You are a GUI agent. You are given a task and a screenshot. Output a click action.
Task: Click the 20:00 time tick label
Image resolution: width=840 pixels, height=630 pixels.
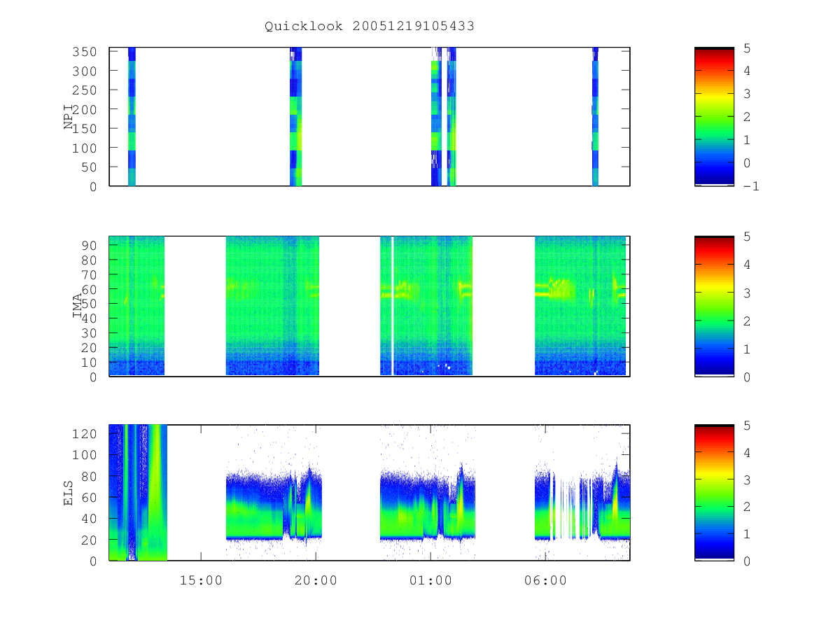coord(316,580)
